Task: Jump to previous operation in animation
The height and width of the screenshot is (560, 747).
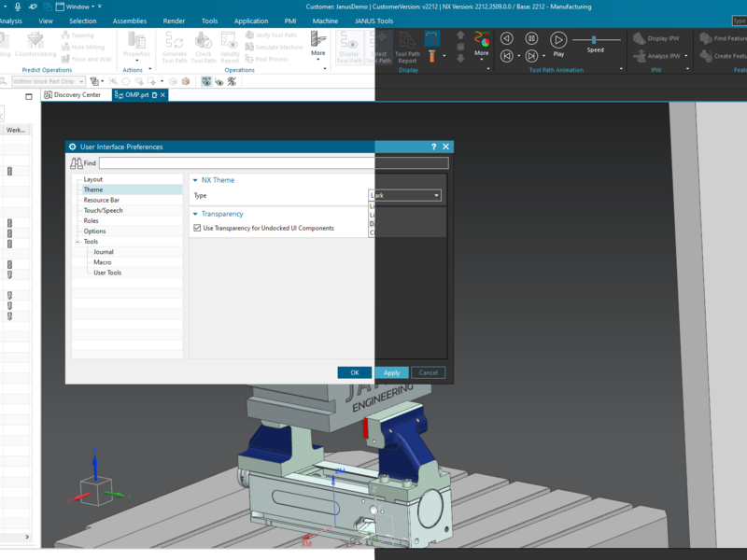Action: (507, 56)
